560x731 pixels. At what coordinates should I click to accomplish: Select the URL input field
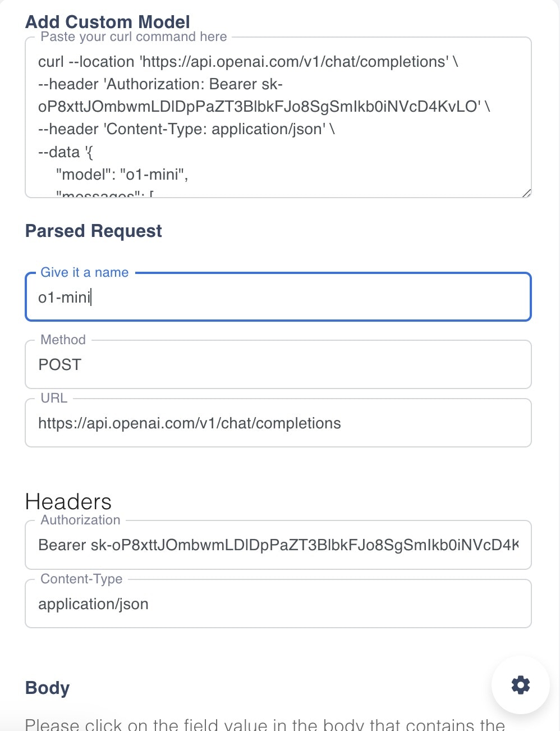point(278,423)
